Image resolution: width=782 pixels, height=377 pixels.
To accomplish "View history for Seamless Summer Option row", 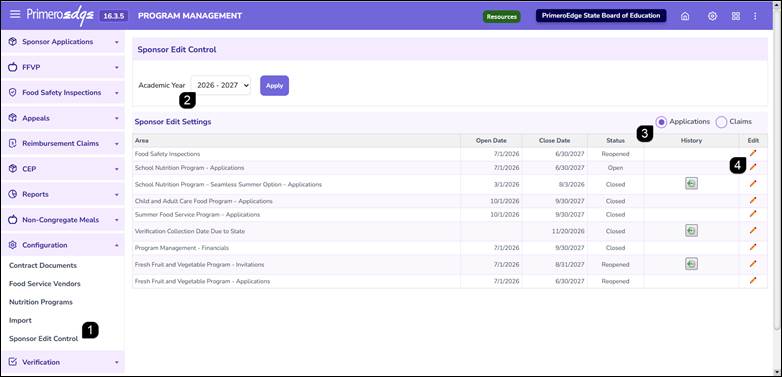I will 691,184.
